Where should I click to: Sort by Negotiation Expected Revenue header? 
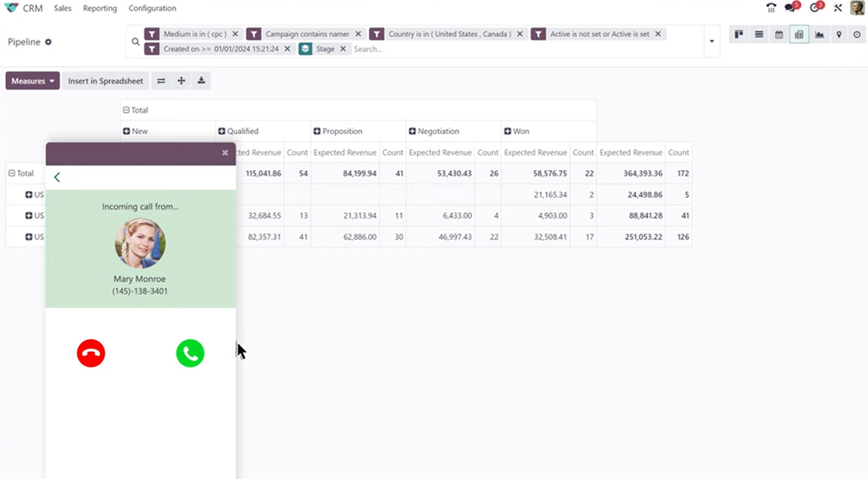(x=440, y=152)
